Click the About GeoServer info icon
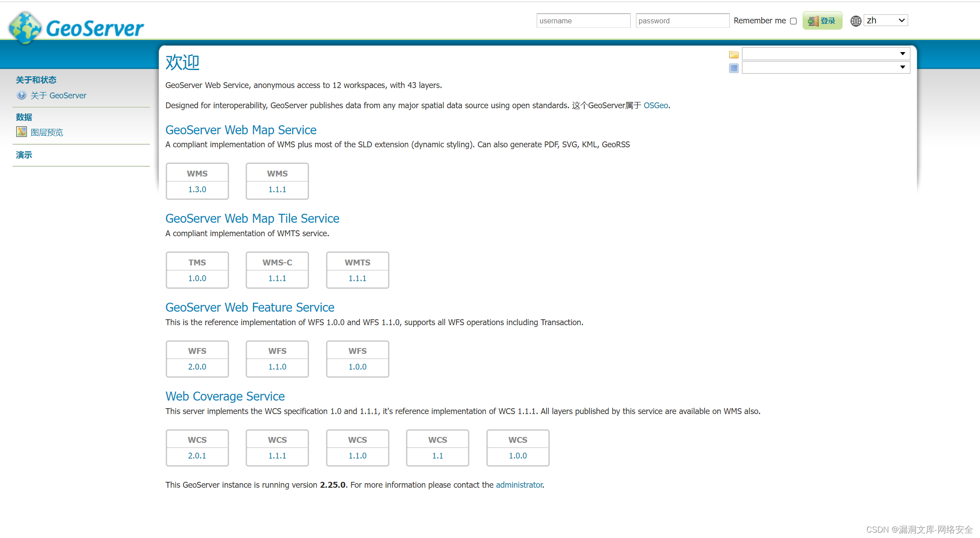Screen dimensions: 980x538 (22, 95)
